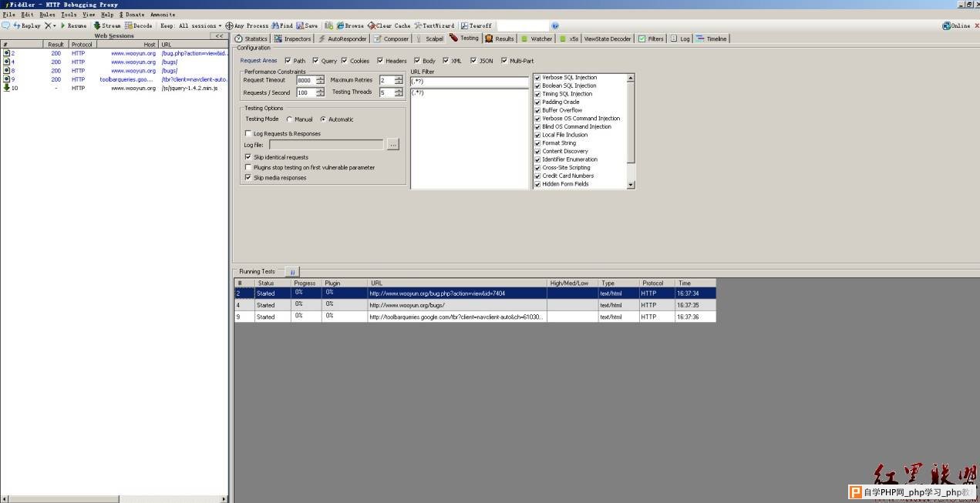Screen dimensions: 980x503
Task: Select running test row for wooyun.org/bugs/
Action: click(475, 305)
